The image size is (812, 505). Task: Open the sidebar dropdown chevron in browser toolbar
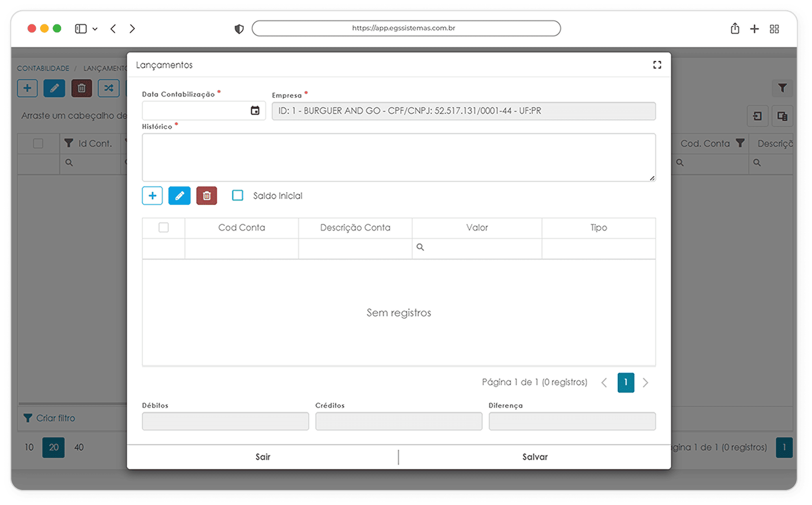[95, 29]
